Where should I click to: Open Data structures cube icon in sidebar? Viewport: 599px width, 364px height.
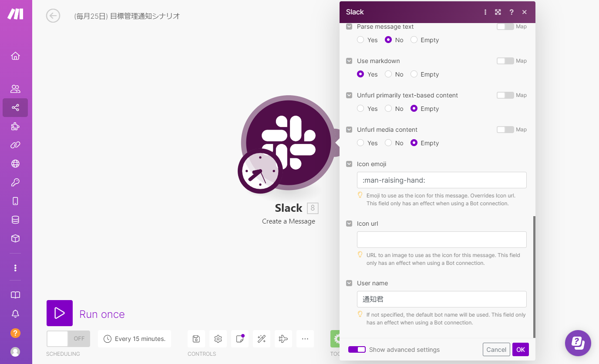click(15, 238)
